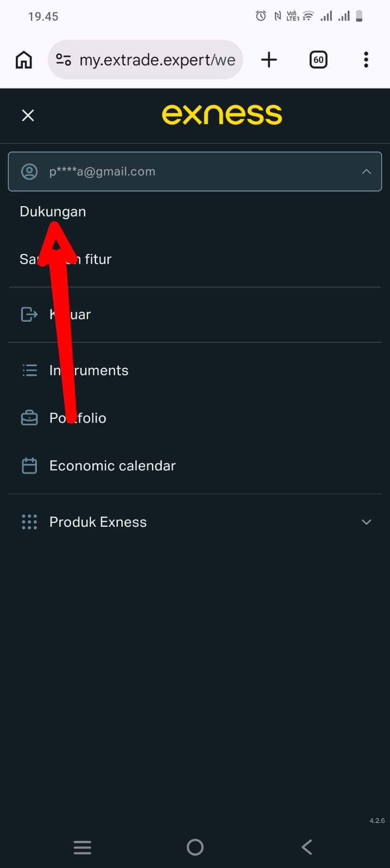This screenshot has height=868, width=390.
Task: Click Produk Exness grid icon
Action: pyautogui.click(x=29, y=522)
